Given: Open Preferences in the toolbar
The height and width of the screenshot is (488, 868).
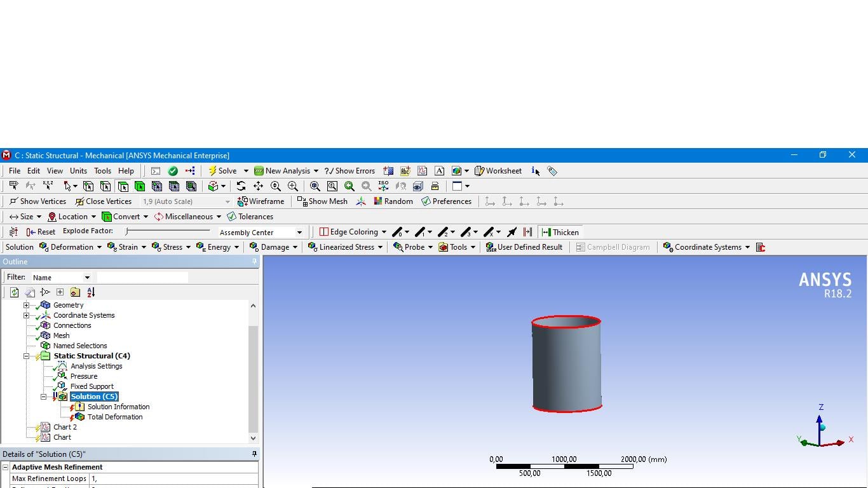Looking at the screenshot, I should point(446,201).
